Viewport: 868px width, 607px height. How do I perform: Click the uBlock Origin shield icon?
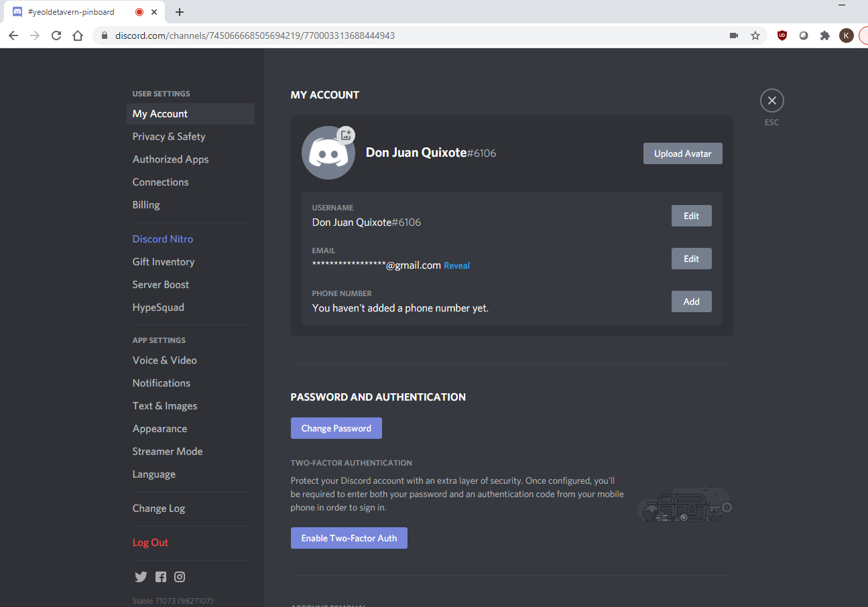pyautogui.click(x=782, y=36)
